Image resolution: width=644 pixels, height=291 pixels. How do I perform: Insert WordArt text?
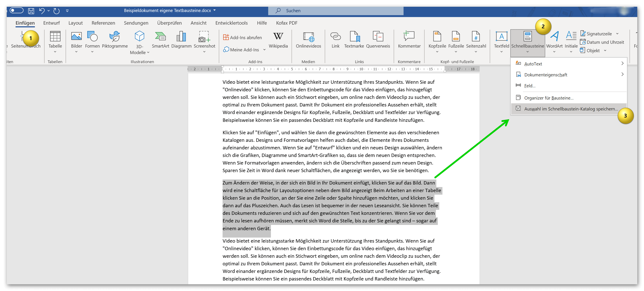(x=554, y=41)
